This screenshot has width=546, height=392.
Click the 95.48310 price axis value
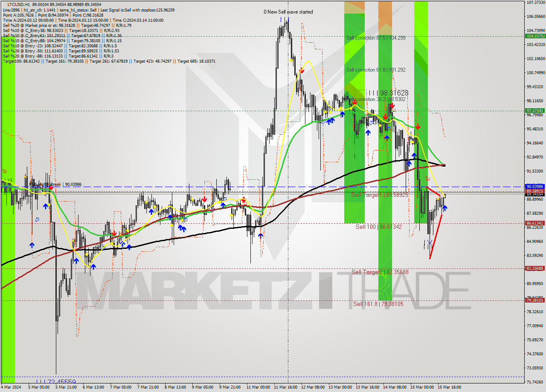535,129
